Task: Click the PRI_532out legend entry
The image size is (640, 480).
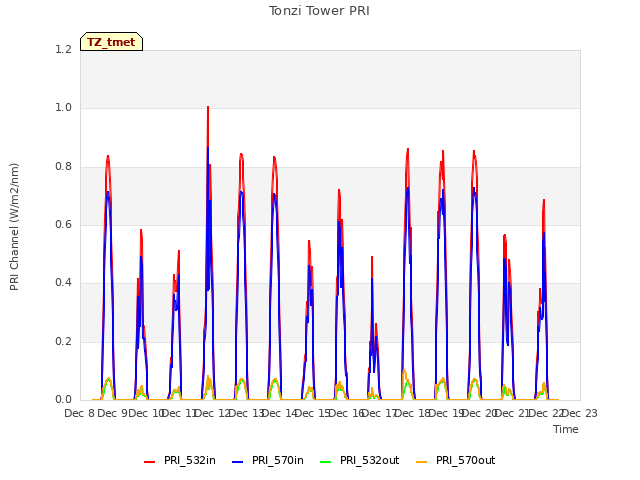Action: click(x=359, y=460)
